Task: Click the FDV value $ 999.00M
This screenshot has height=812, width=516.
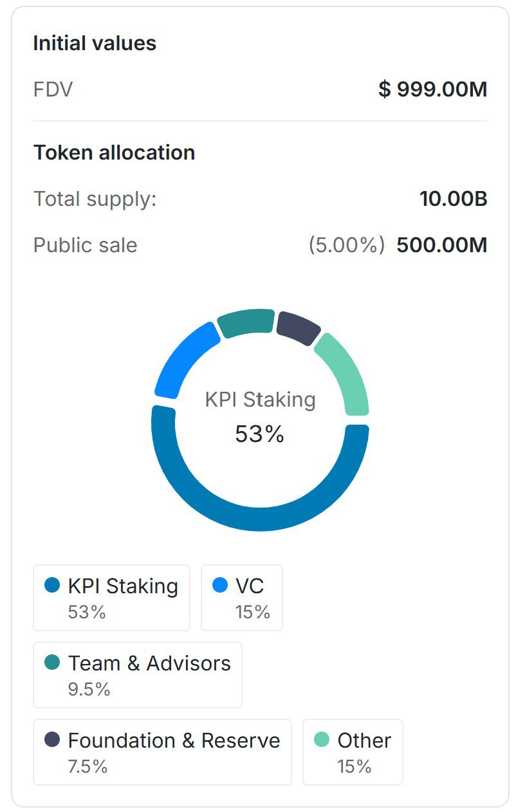Action: point(432,89)
